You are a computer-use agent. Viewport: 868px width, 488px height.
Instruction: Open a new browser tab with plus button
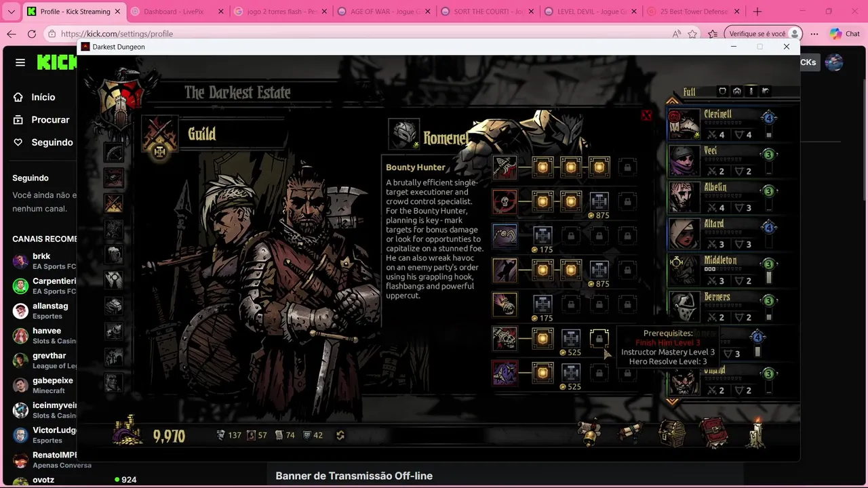click(757, 12)
